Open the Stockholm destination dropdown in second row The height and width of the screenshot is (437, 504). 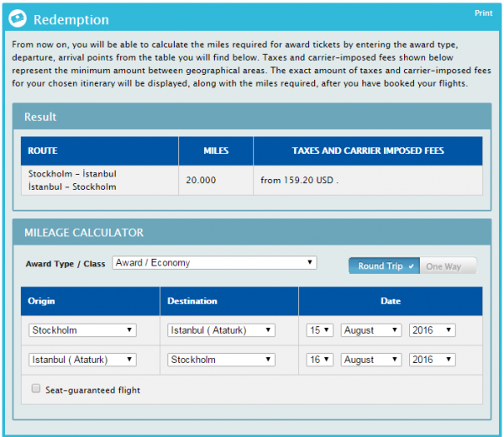pos(221,360)
